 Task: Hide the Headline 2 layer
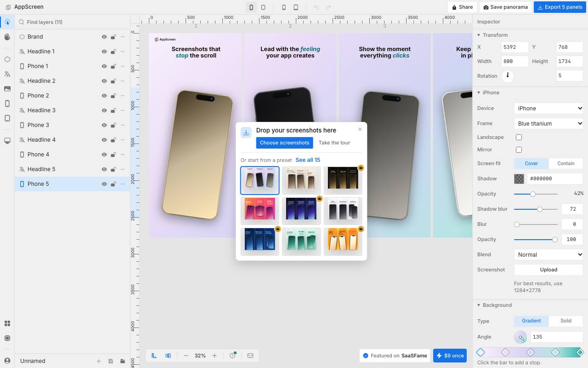pos(104,81)
